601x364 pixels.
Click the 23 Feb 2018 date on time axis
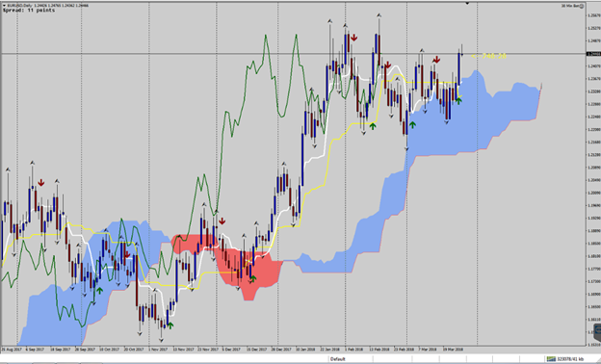(x=404, y=350)
